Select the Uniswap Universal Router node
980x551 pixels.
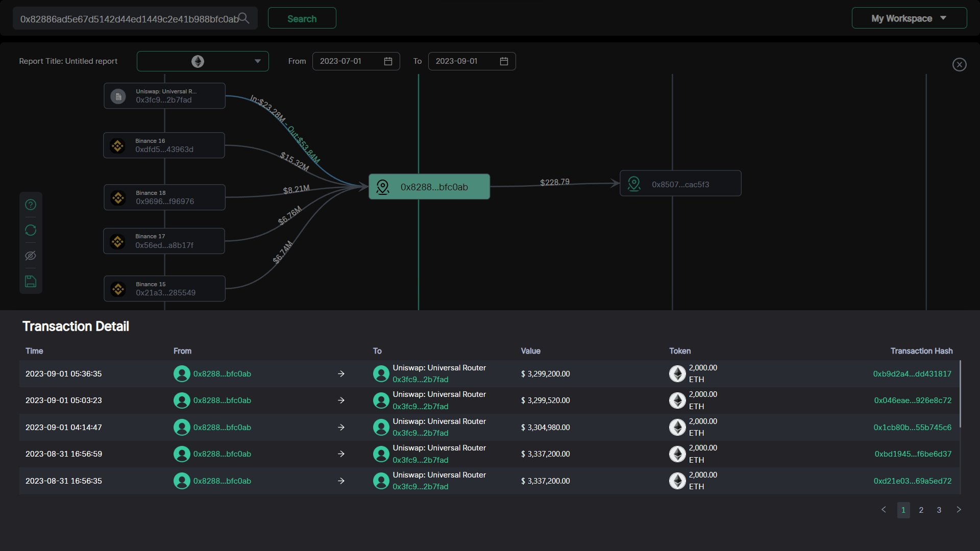[164, 96]
